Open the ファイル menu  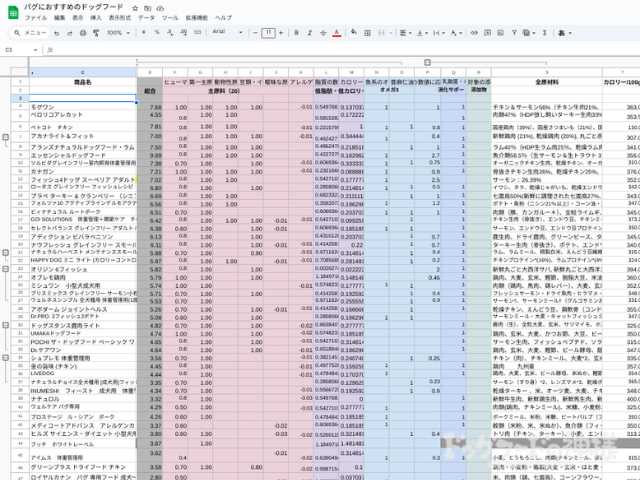36,18
